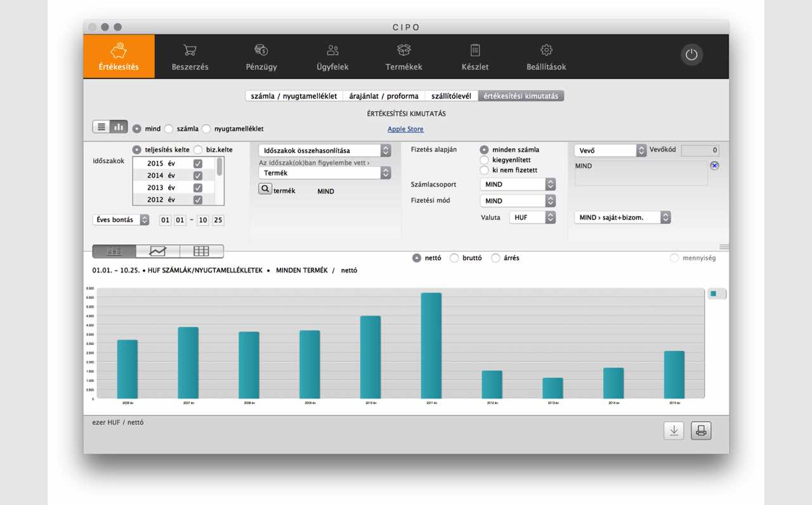Select the kiegyenlített payment option
The image size is (812, 505).
tap(485, 160)
